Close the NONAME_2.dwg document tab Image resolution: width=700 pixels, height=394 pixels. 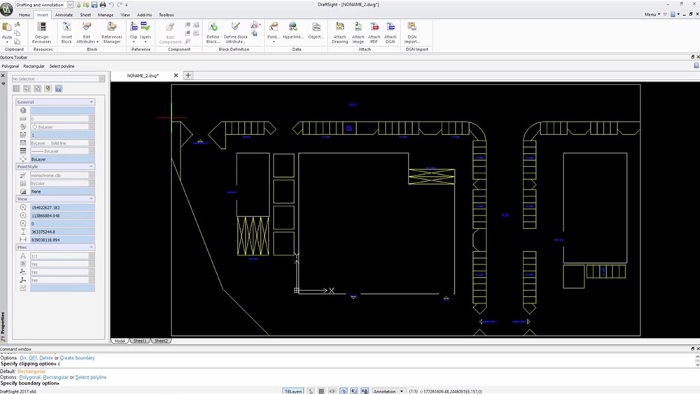pyautogui.click(x=176, y=75)
